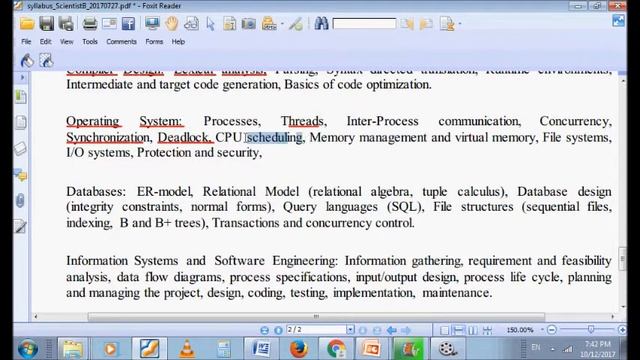
Task: Switch to Single Page layout
Action: [x=444, y=330]
